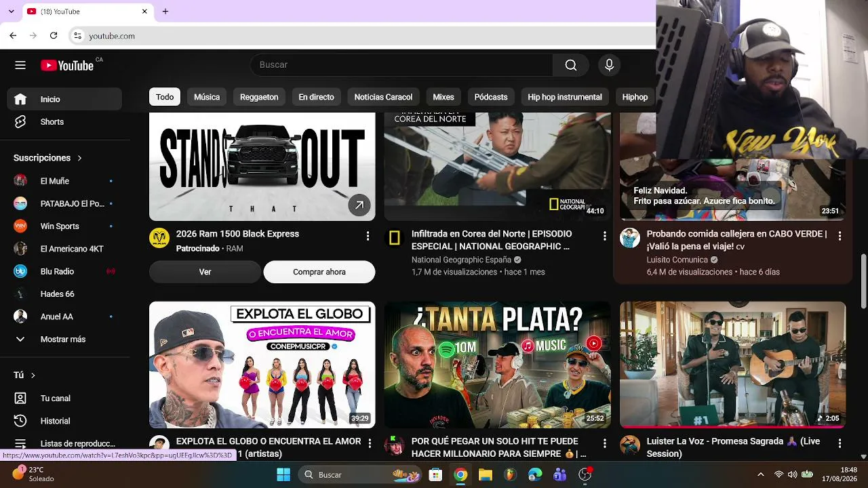
Task: Open FL Studio from the taskbar
Action: coord(510,474)
